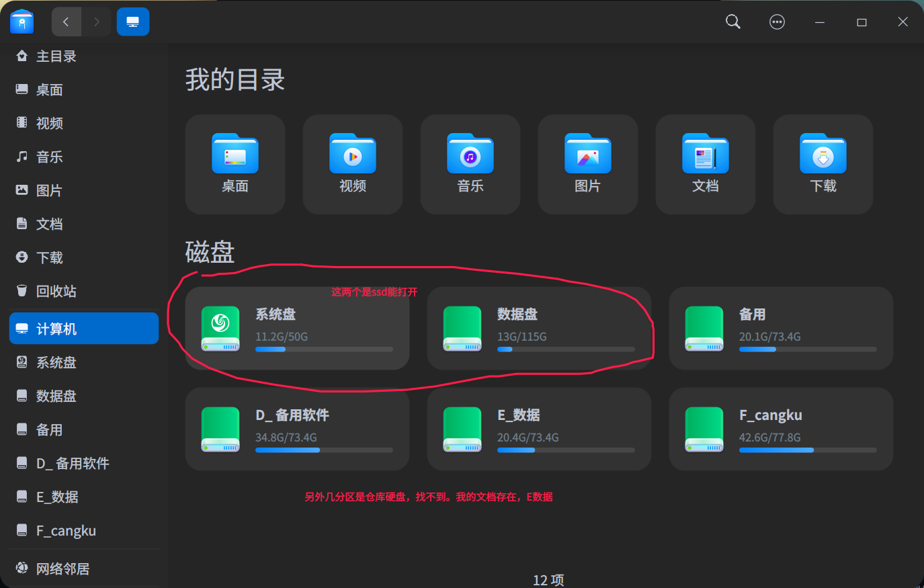This screenshot has width=924, height=588.
Task: Open the 图片 folder icon
Action: (587, 155)
